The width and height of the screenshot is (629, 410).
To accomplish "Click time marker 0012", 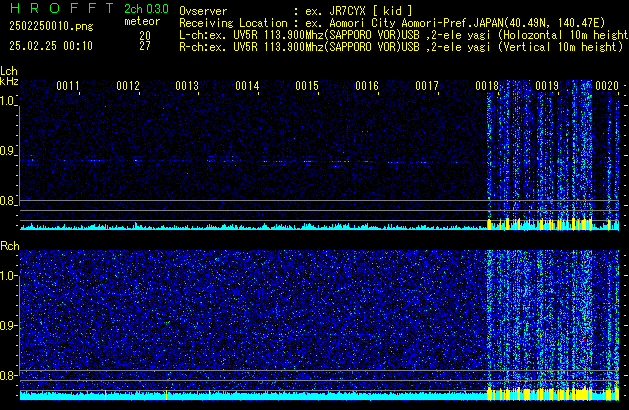I will [128, 86].
